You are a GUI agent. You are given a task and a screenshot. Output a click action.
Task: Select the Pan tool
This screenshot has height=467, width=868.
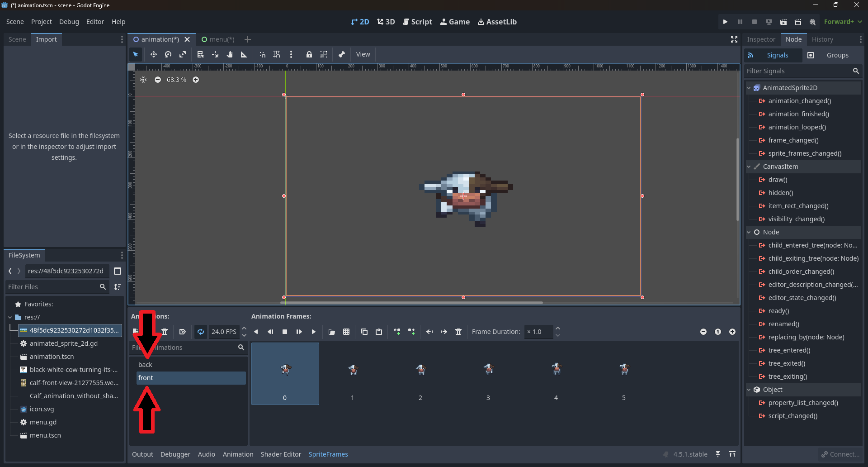(230, 54)
